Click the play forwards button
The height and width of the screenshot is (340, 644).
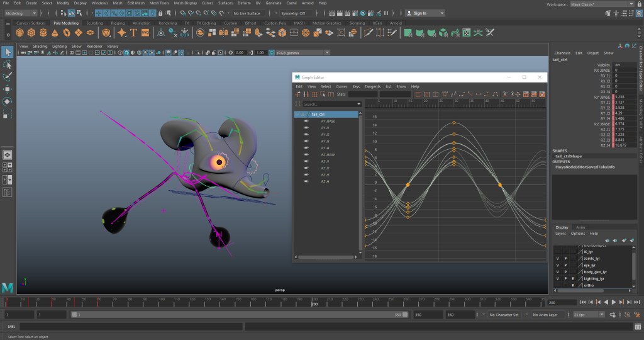pyautogui.click(x=613, y=302)
